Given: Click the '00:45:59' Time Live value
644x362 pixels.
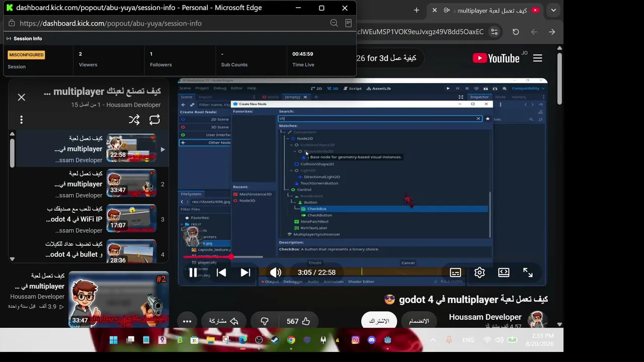Looking at the screenshot, I should [303, 54].
